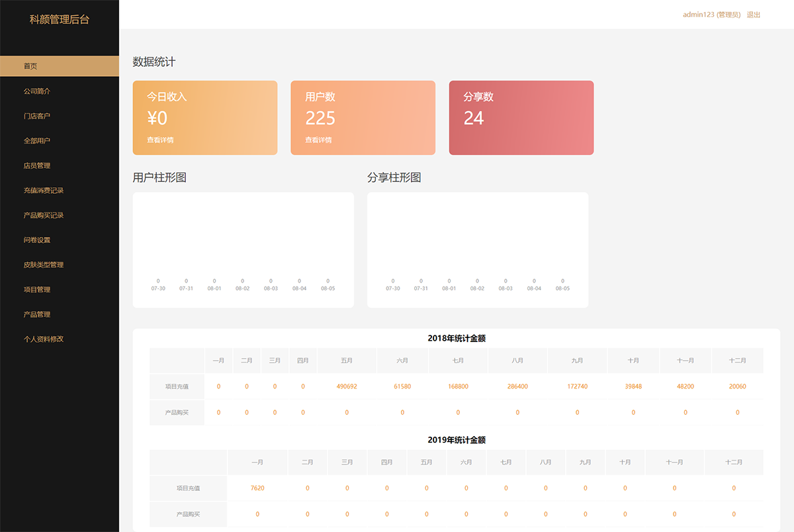
Task: Open 充值消费记录 in the sidebar
Action: 44,191
